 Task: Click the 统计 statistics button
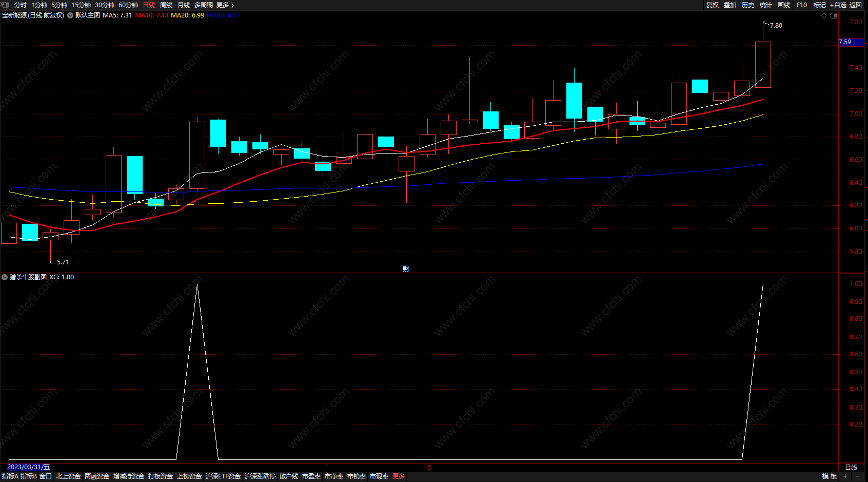click(x=766, y=5)
